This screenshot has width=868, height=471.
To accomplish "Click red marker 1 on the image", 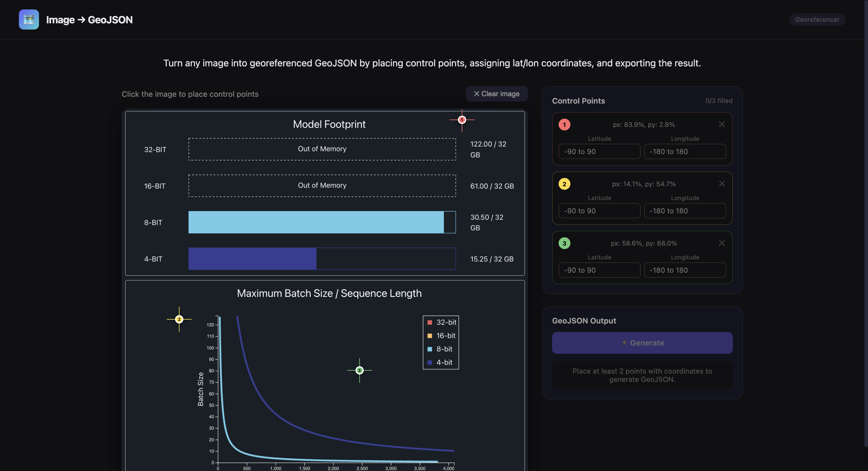I will 462,120.
